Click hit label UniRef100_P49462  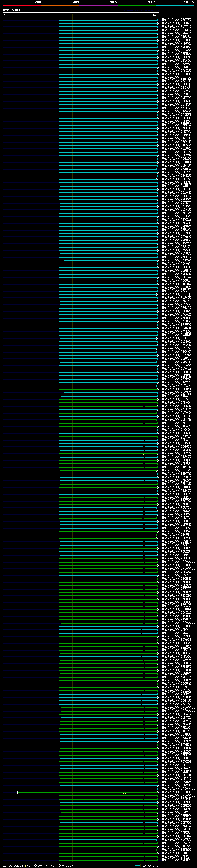coord(177,352)
